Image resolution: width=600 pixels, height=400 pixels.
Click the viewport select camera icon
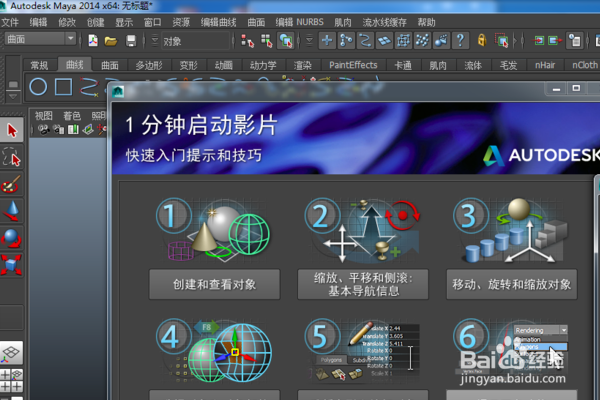[44, 130]
